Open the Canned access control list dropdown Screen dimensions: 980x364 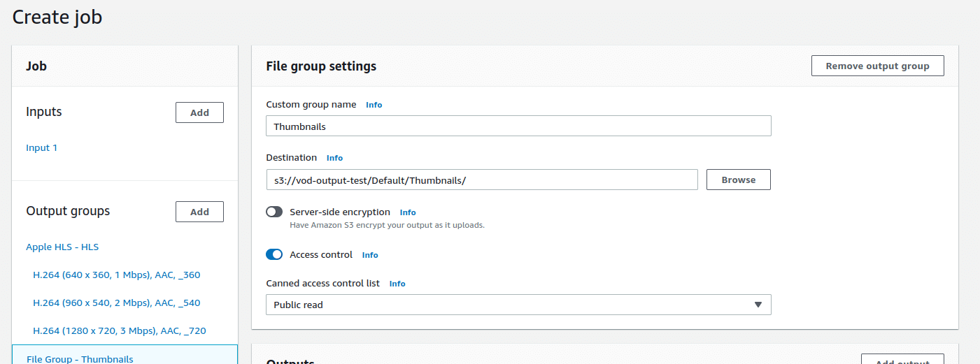pyautogui.click(x=518, y=305)
